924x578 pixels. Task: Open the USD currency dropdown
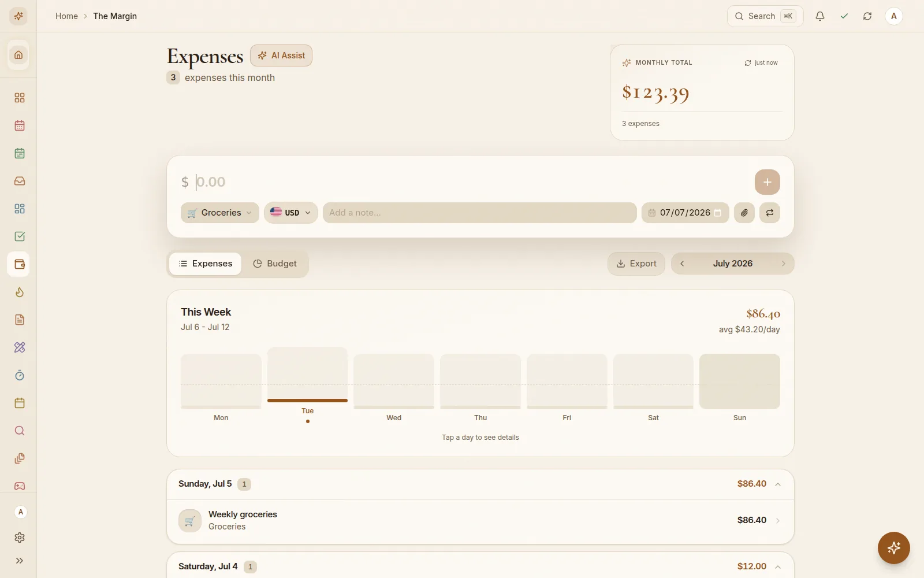(291, 213)
